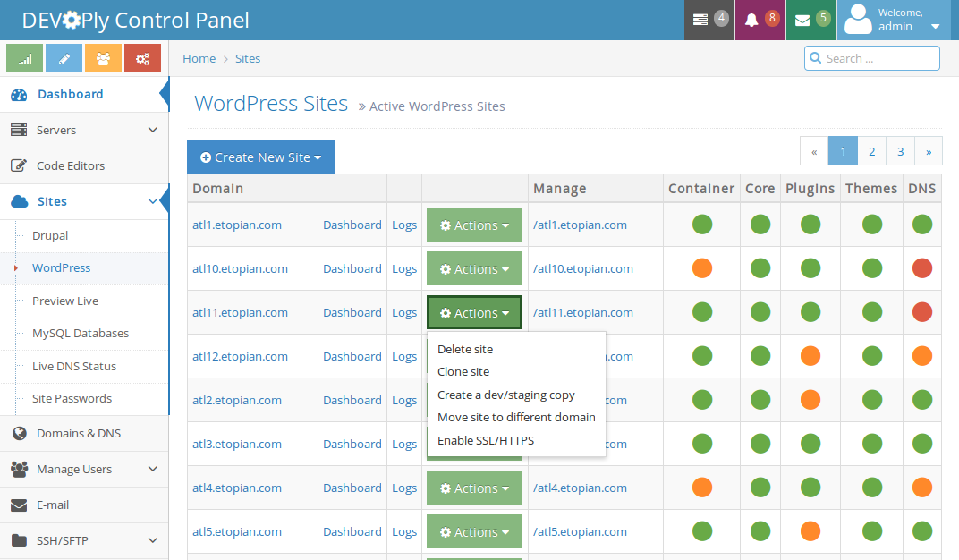Image resolution: width=959 pixels, height=560 pixels.
Task: Select Delete site from the menu
Action: (465, 349)
